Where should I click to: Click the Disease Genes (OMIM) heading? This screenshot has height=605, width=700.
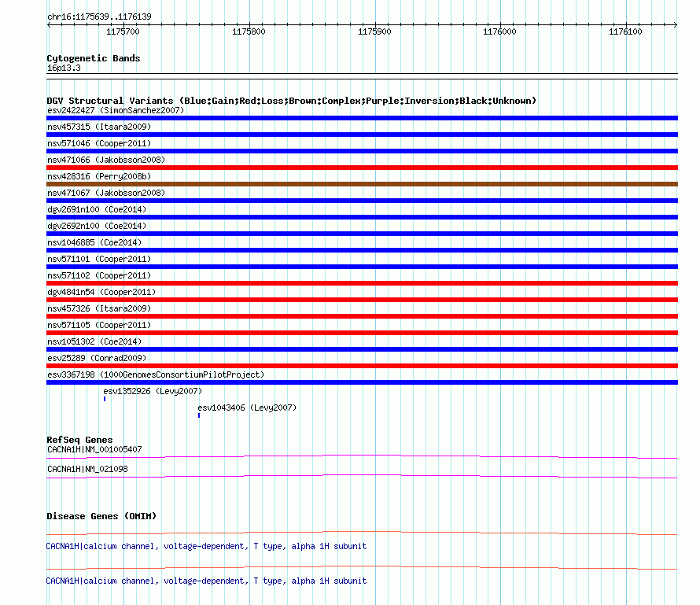tap(101, 516)
